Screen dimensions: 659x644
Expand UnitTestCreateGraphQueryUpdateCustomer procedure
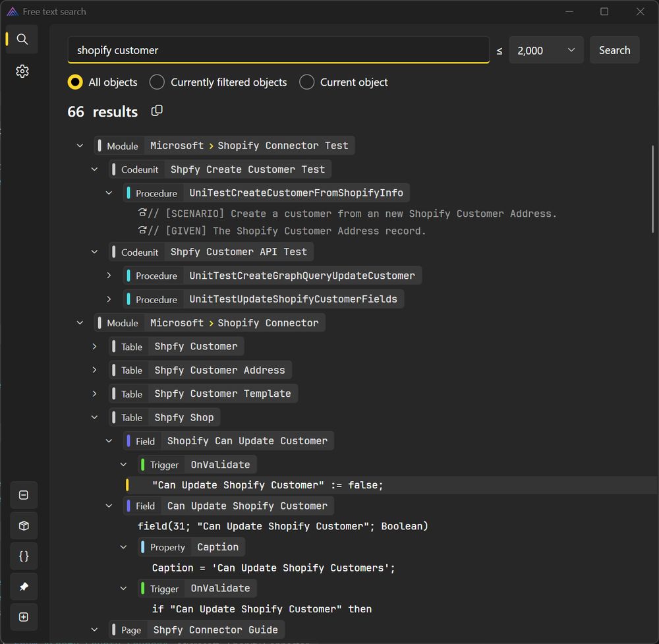[x=109, y=276]
